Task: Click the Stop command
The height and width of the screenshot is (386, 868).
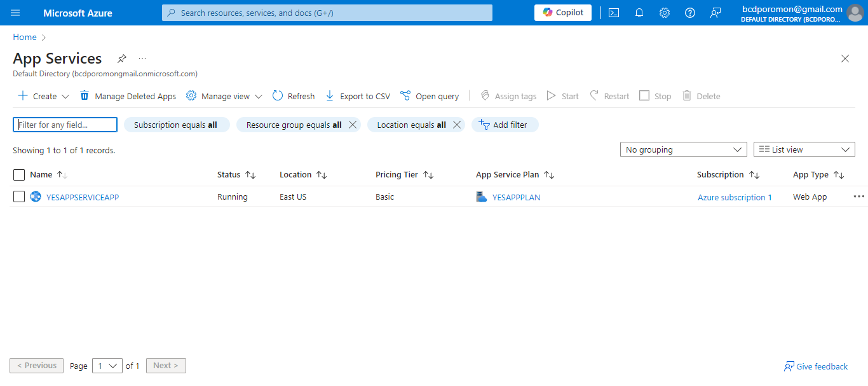Action: [655, 96]
